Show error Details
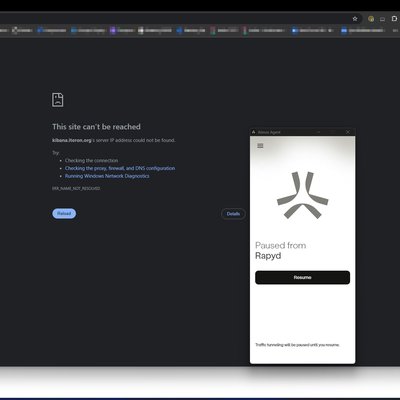This screenshot has height=400, width=400. tap(233, 214)
